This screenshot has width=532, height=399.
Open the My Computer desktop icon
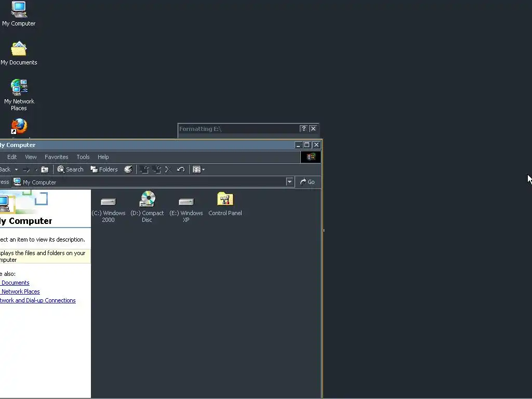tap(19, 14)
